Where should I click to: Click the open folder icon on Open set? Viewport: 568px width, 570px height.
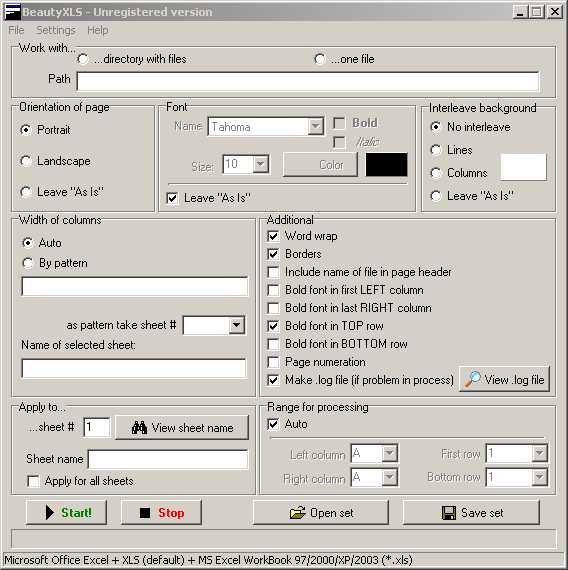297,513
